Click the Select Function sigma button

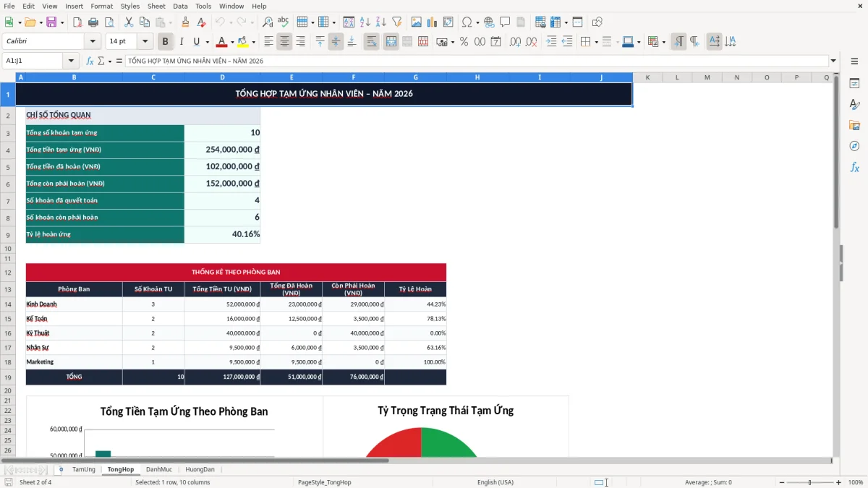click(101, 61)
